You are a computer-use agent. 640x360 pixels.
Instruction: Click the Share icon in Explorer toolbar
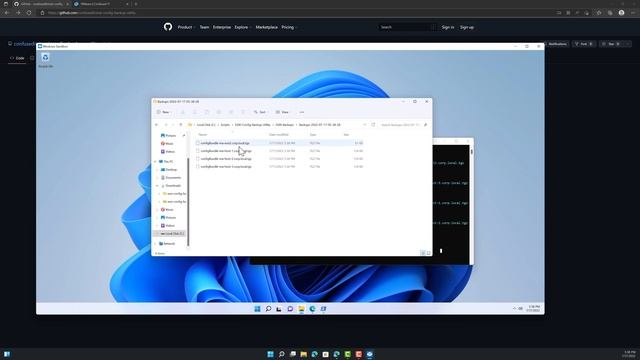(x=231, y=112)
